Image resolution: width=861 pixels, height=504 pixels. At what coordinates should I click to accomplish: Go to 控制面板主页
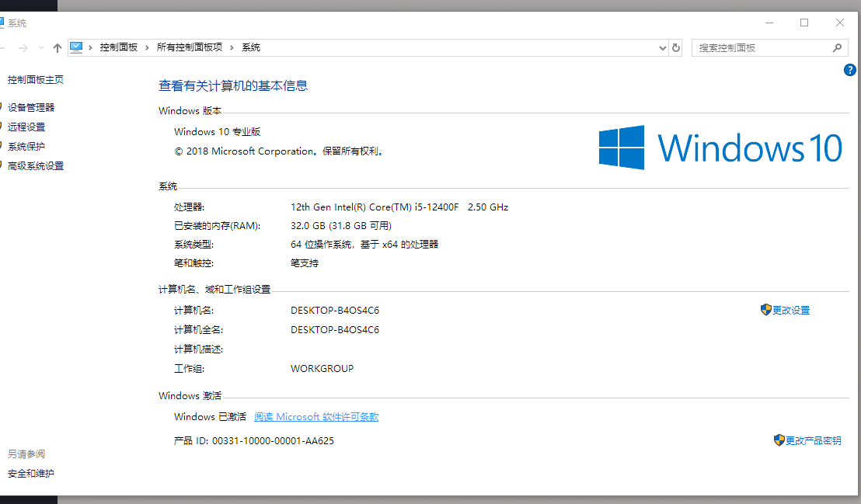click(x=36, y=80)
